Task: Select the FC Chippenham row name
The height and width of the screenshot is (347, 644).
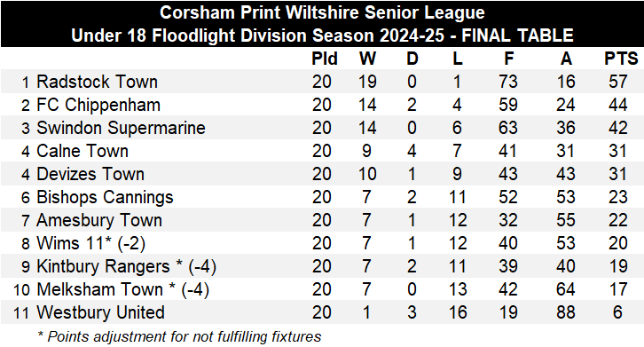Action: 98,105
